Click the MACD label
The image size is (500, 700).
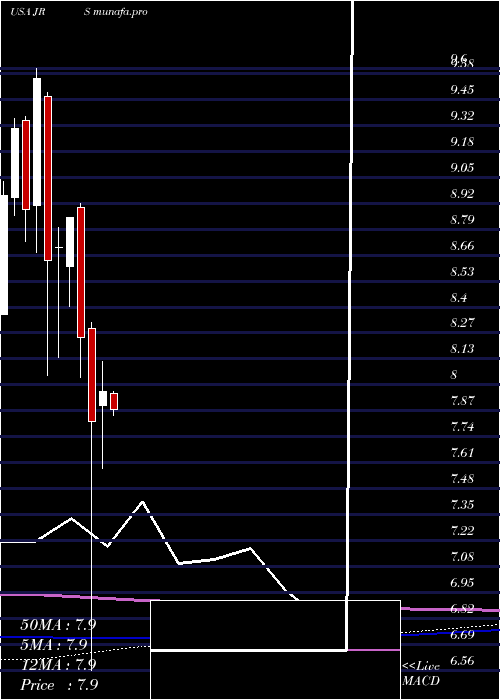pyautogui.click(x=421, y=681)
